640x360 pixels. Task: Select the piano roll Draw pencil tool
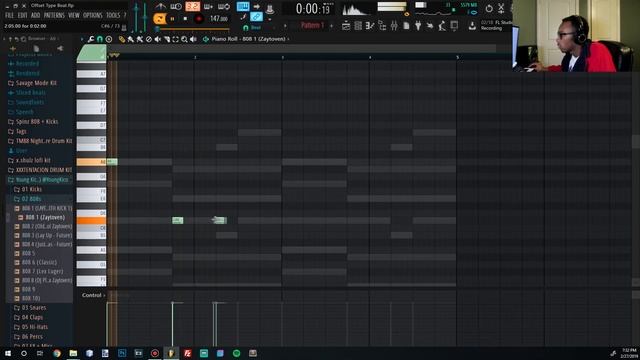click(122, 39)
